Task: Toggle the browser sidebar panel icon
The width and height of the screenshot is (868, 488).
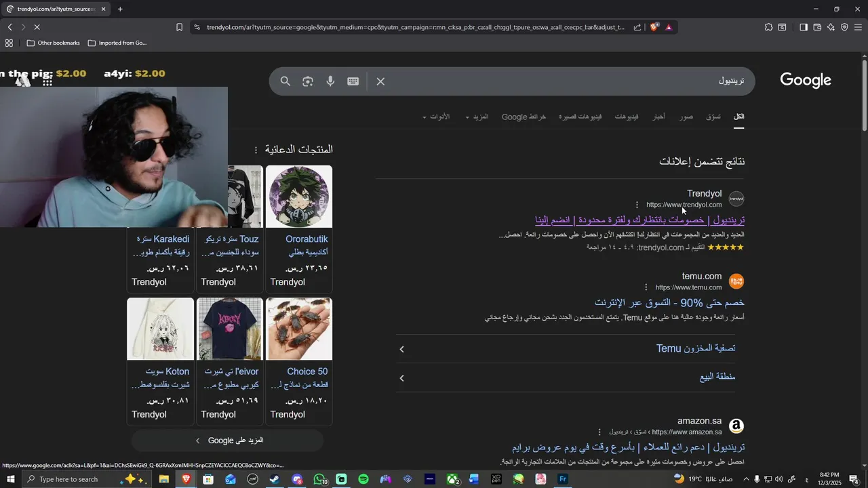Action: point(804,27)
